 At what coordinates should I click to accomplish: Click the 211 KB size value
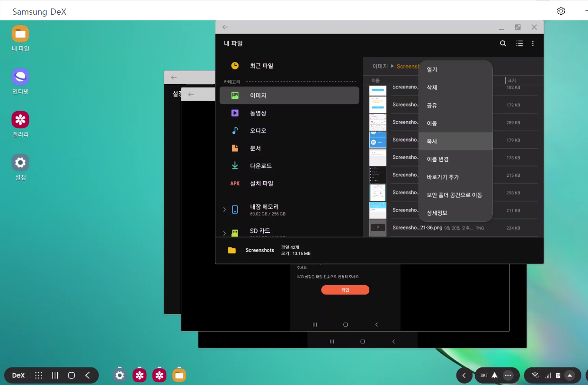[x=513, y=210]
